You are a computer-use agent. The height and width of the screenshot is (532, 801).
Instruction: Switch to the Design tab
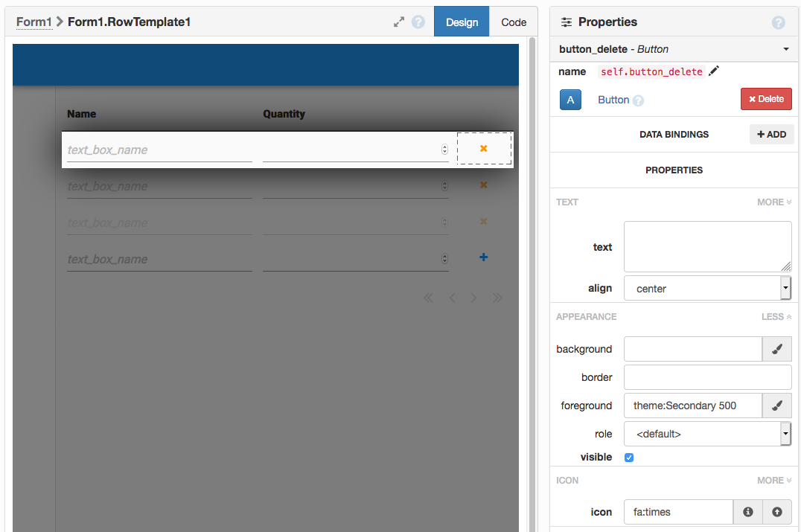pyautogui.click(x=462, y=22)
